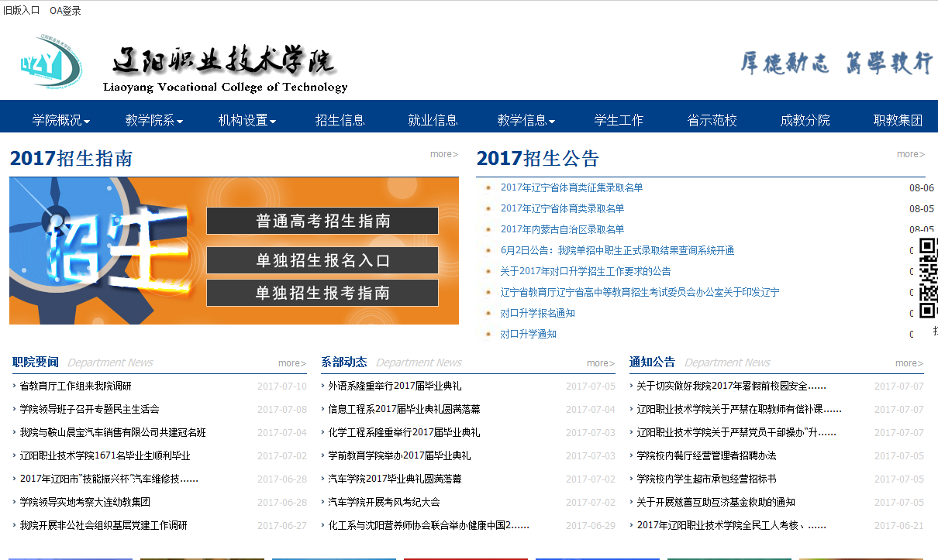Read the 省教育厅工作组来我院调研 news item
Image resolution: width=938 pixels, height=560 pixels.
click(x=75, y=386)
